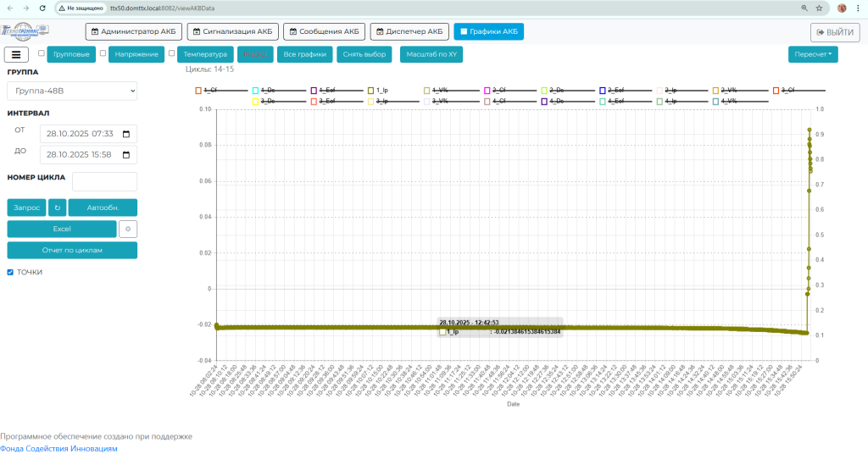868x454 pixels.
Task: Open the Пересчет dropdown menu
Action: coord(812,54)
